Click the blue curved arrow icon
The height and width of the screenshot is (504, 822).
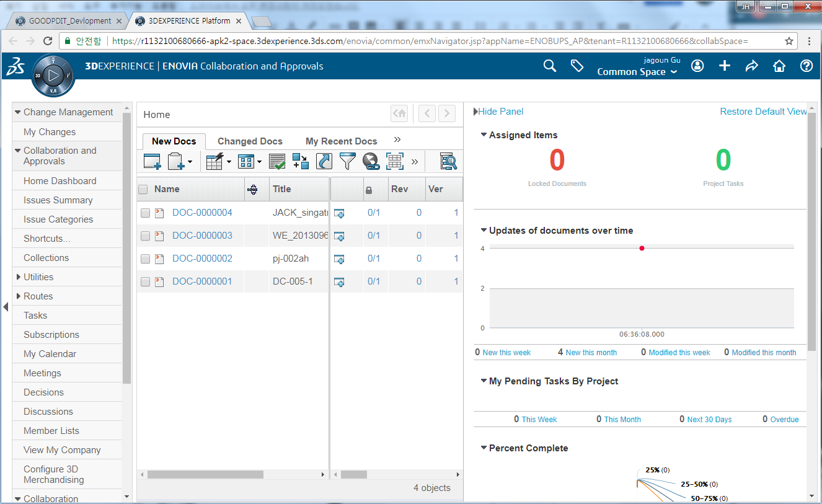pyautogui.click(x=324, y=162)
